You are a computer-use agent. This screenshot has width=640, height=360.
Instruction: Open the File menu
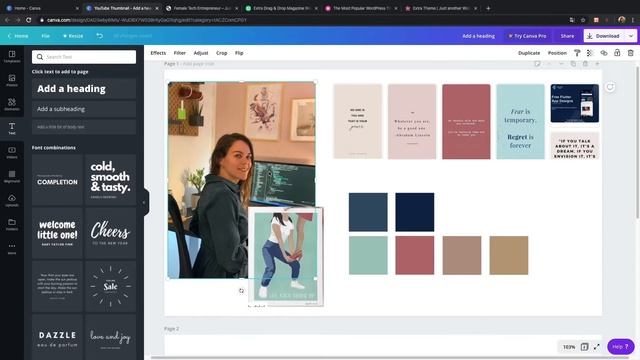[45, 36]
